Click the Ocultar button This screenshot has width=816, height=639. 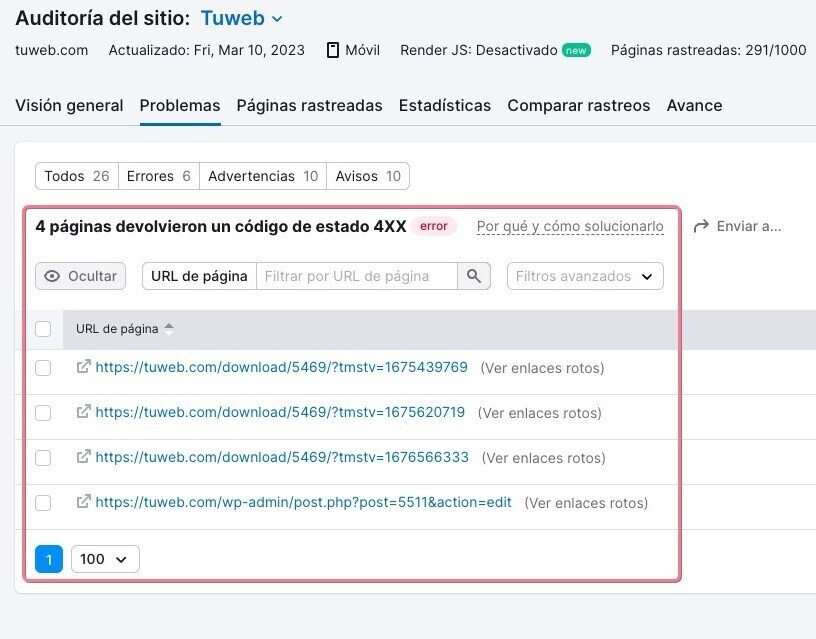pos(80,276)
